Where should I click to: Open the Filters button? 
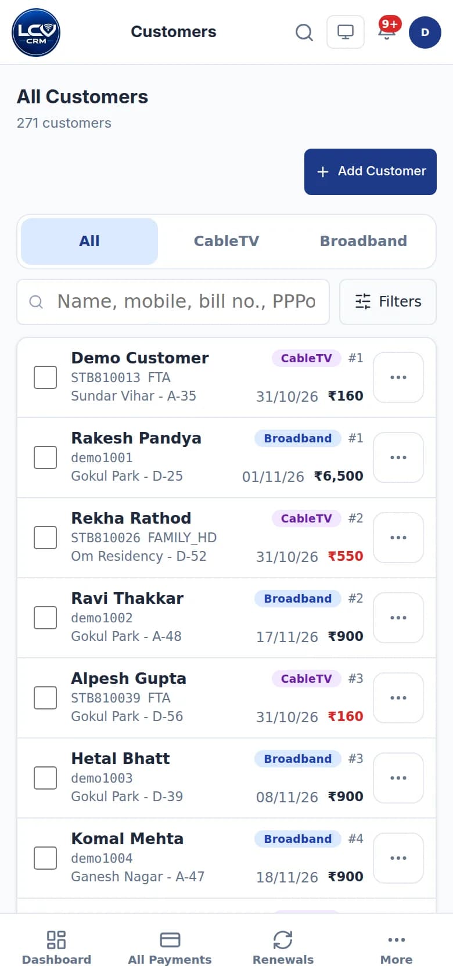(388, 302)
